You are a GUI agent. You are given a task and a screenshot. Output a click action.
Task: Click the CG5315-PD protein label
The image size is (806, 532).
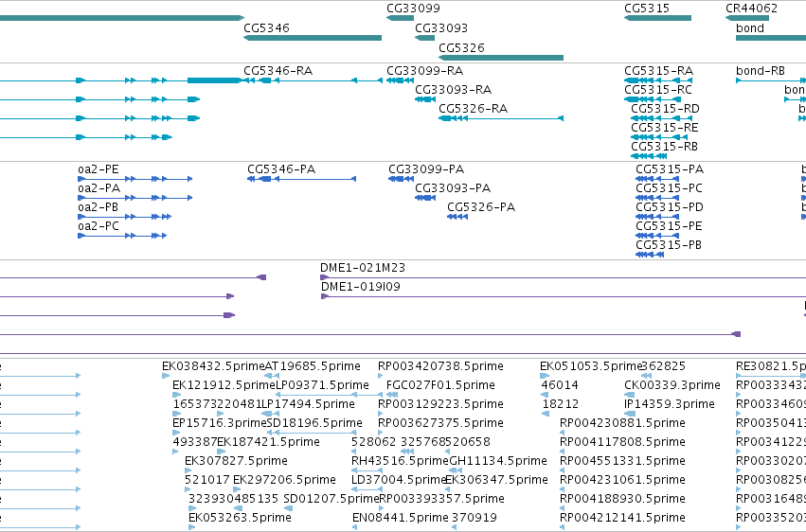point(670,207)
